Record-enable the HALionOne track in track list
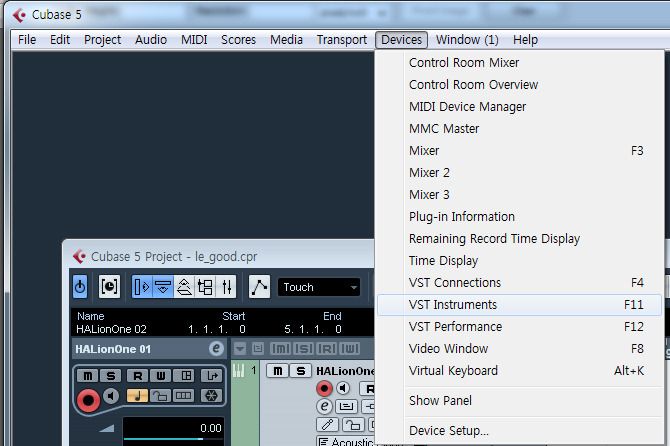 (324, 388)
